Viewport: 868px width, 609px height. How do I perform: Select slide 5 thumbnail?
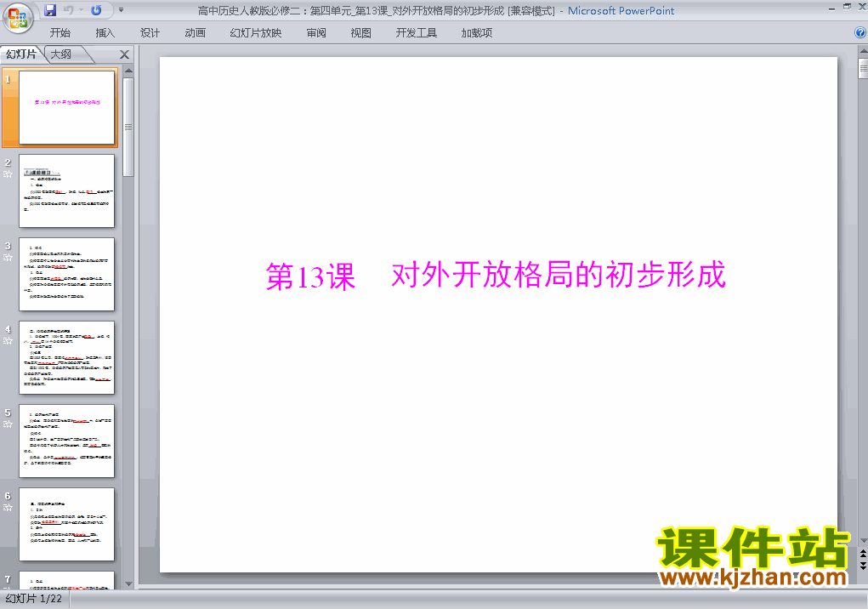67,441
